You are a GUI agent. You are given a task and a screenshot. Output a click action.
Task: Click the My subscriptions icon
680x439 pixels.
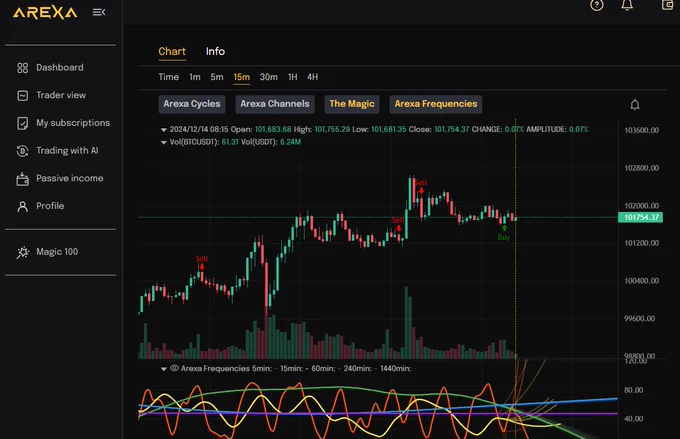(23, 123)
